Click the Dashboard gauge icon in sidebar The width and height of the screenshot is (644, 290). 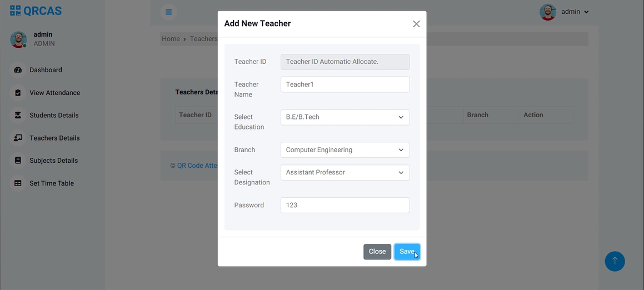pyautogui.click(x=18, y=70)
